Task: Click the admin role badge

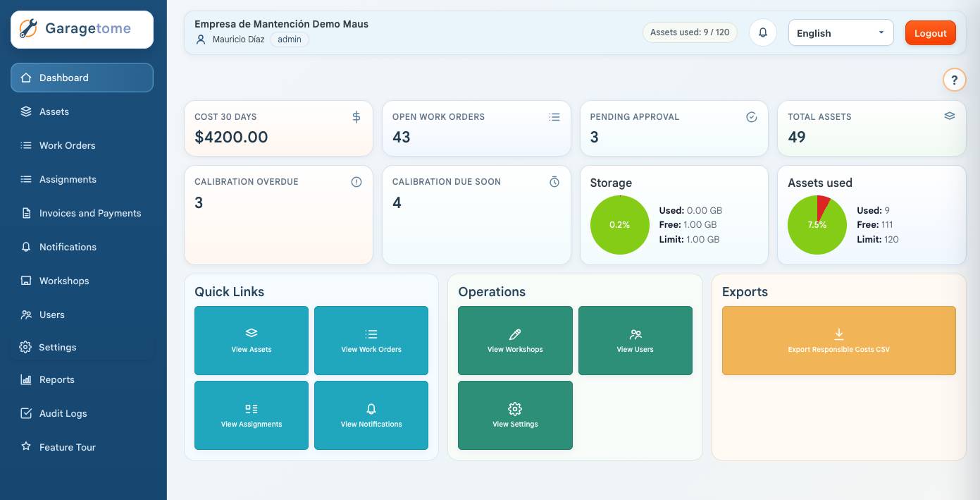Action: [x=290, y=39]
